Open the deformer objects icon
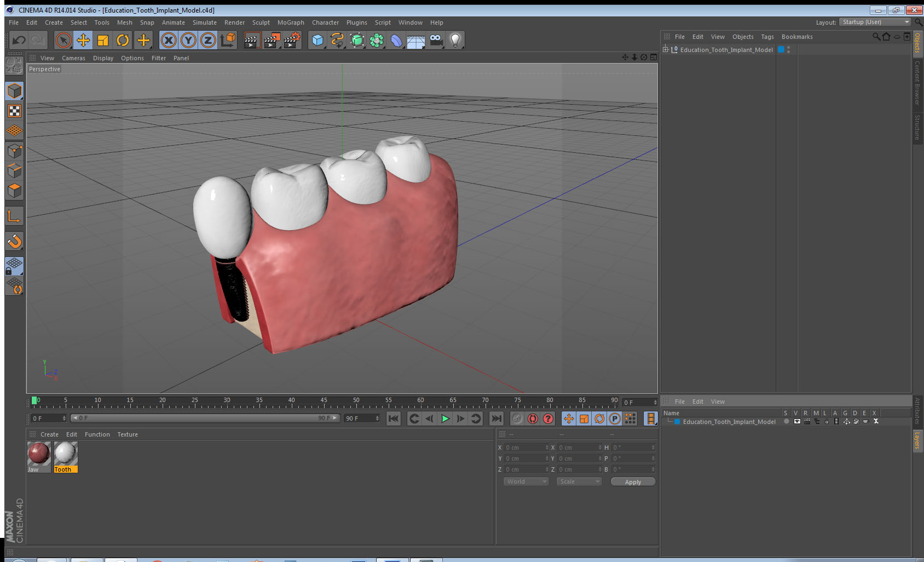 click(396, 40)
